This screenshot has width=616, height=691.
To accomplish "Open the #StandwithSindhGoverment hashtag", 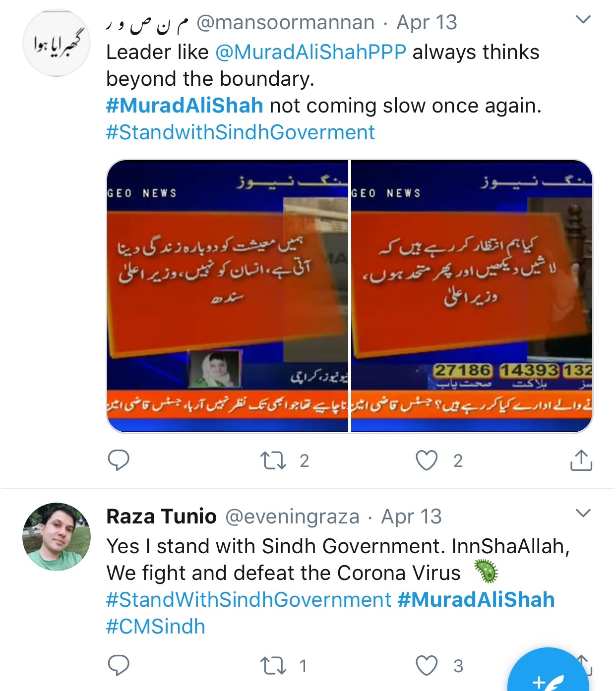I will pyautogui.click(x=241, y=132).
